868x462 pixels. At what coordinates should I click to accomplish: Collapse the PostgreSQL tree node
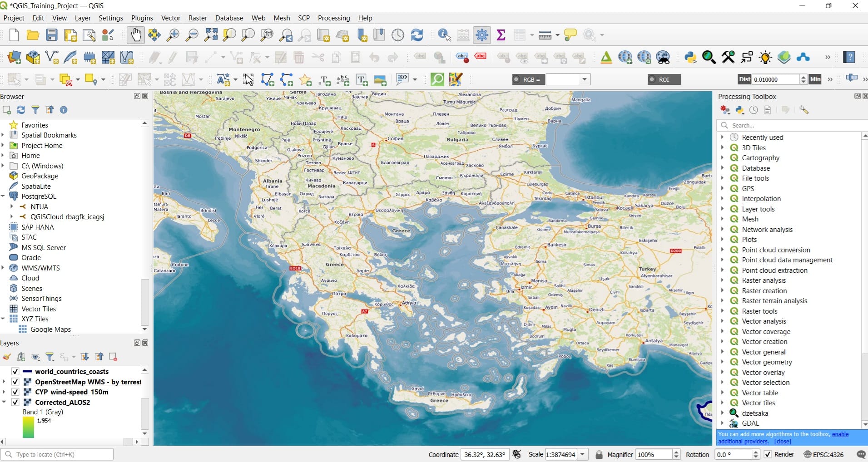[3, 197]
